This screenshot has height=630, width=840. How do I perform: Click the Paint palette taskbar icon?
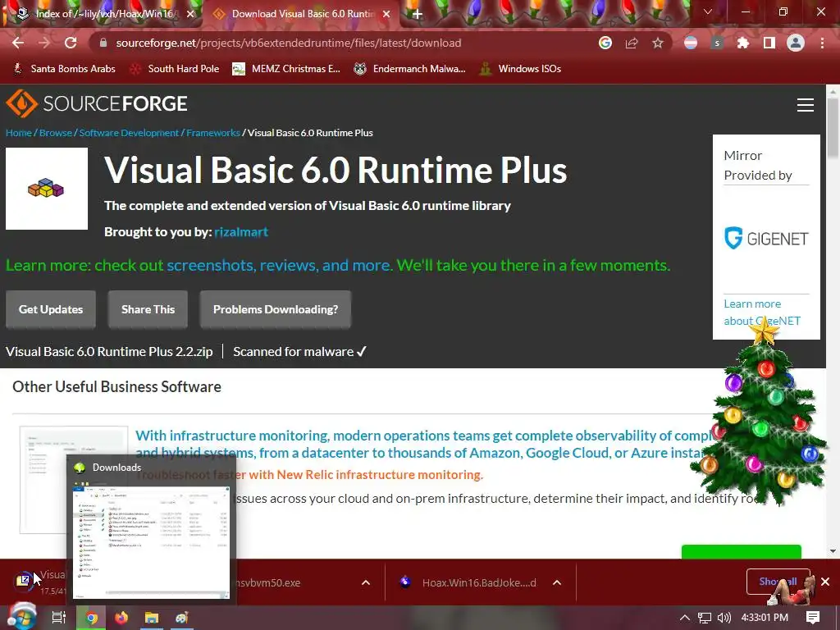[181, 618]
